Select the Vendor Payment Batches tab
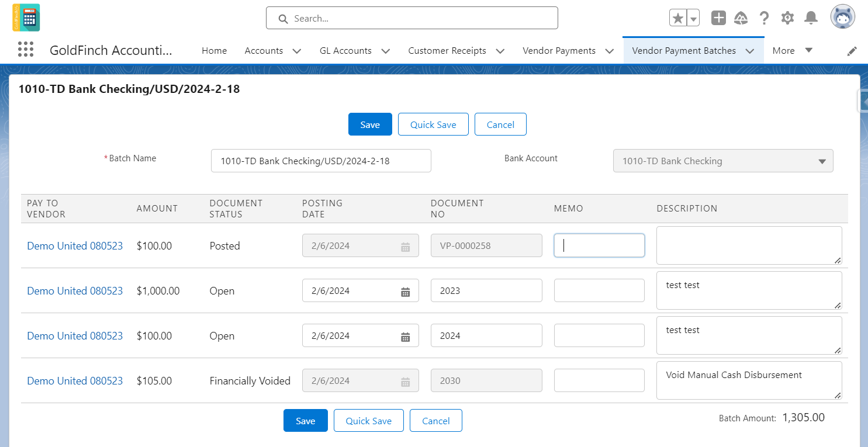Image resolution: width=868 pixels, height=447 pixels. coord(684,51)
